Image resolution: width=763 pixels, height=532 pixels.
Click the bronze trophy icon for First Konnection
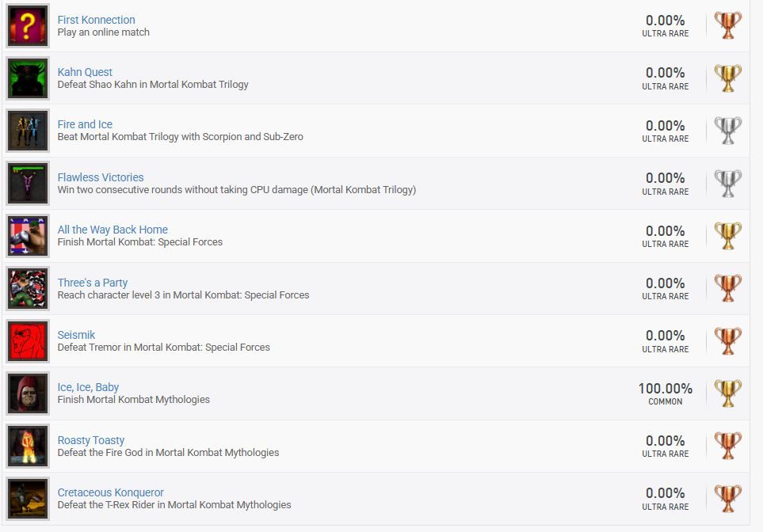pos(727,25)
